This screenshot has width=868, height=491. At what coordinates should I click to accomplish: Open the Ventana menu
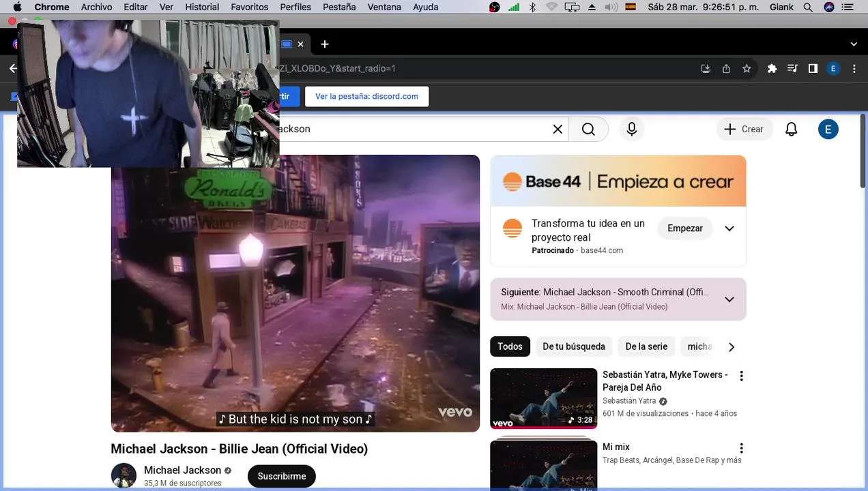pyautogui.click(x=384, y=7)
